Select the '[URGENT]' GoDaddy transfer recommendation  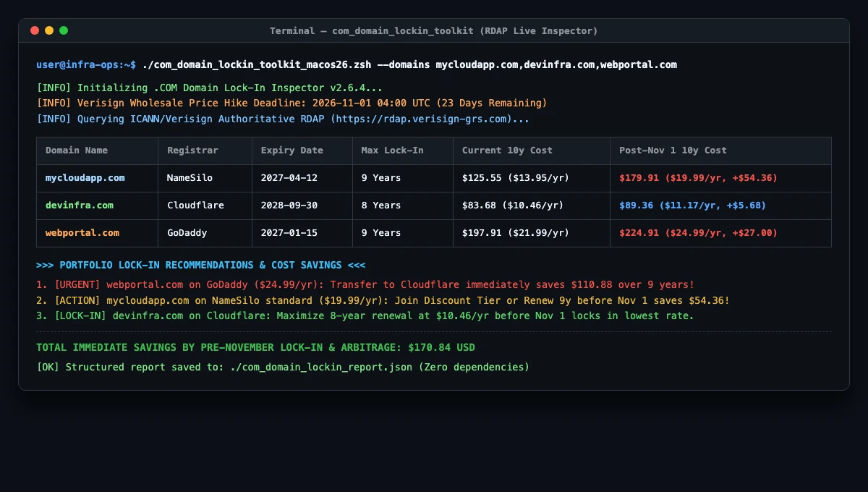(x=365, y=285)
